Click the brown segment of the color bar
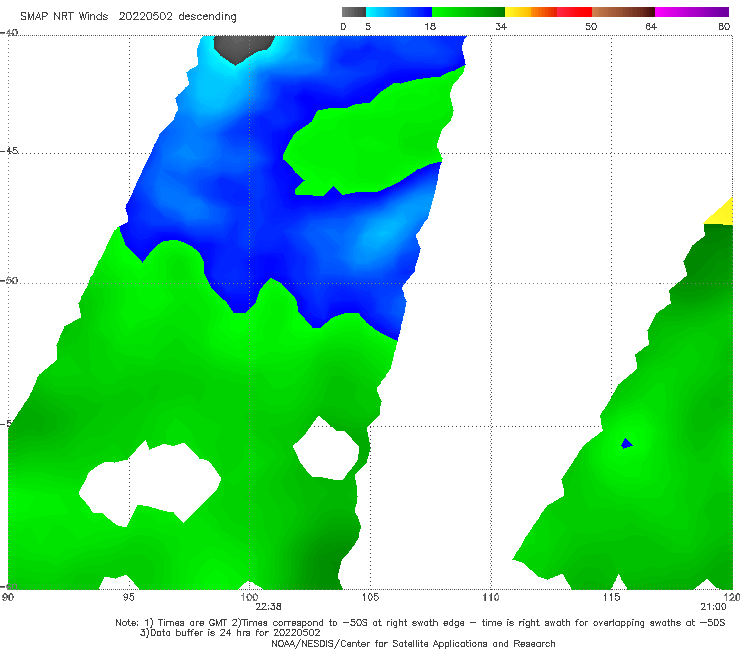740x650 pixels. (623, 12)
